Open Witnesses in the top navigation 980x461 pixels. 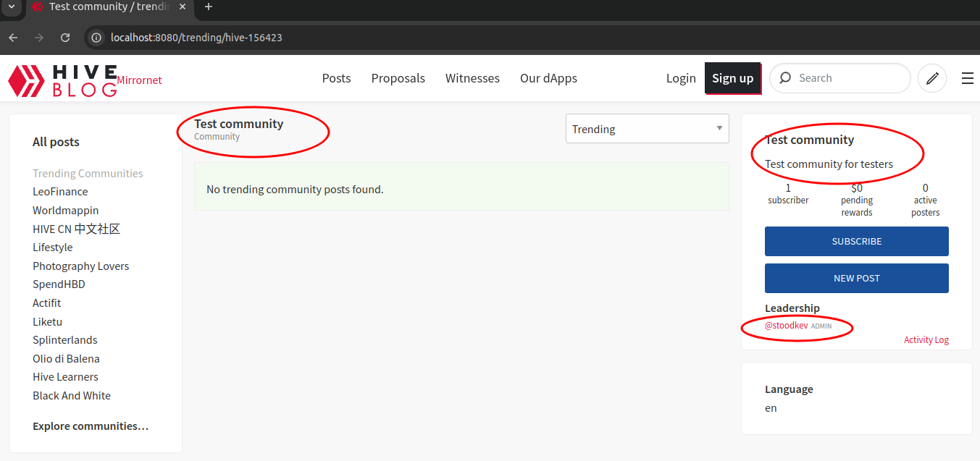tap(472, 78)
